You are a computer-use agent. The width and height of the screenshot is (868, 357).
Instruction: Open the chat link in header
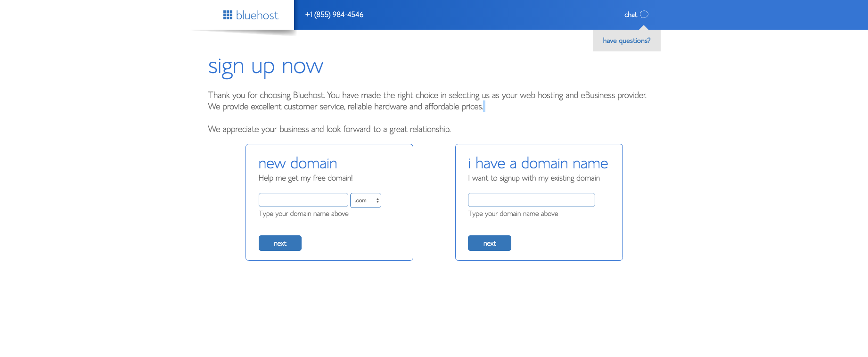point(631,15)
